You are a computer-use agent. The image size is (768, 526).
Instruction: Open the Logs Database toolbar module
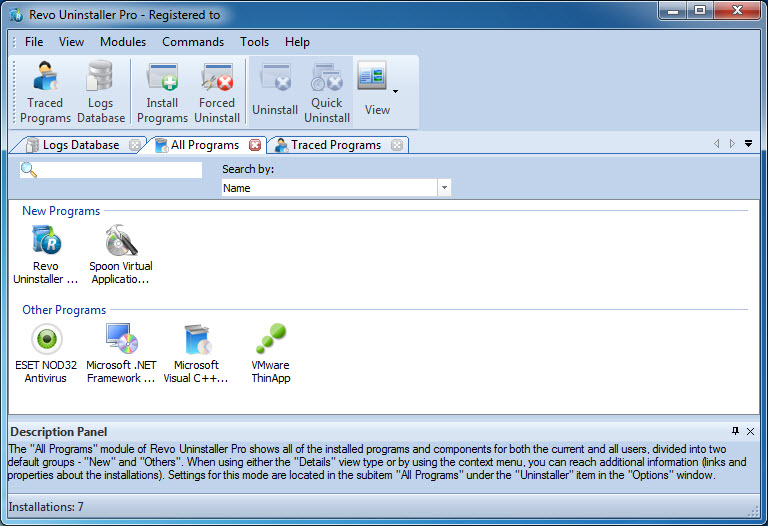[101, 92]
